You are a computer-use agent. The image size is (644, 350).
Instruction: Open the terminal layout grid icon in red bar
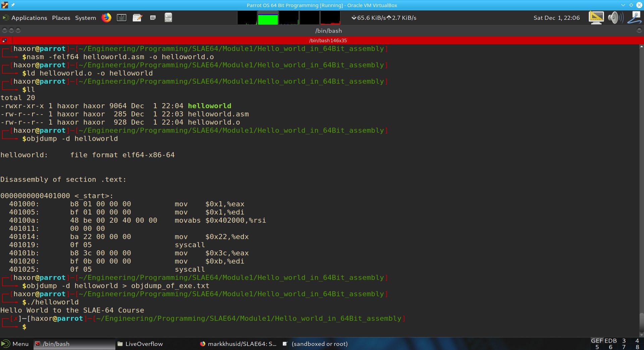click(x=4, y=40)
